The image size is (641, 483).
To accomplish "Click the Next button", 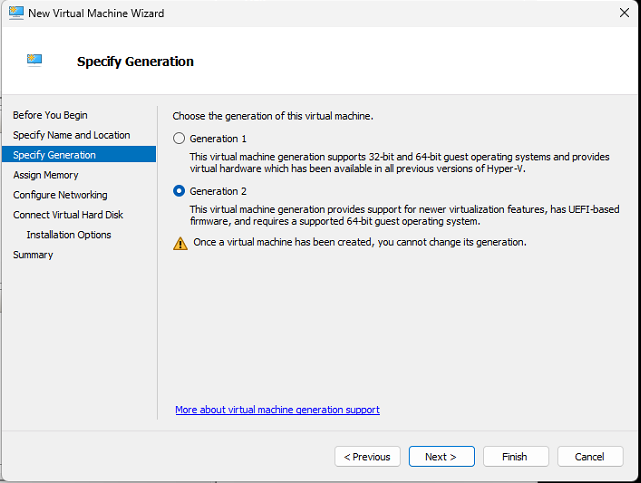I will 442,457.
